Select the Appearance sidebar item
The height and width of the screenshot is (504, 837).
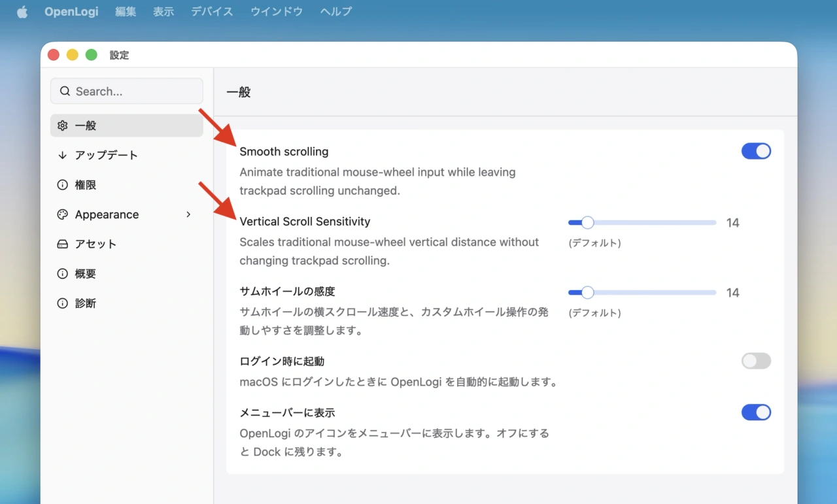click(x=127, y=214)
